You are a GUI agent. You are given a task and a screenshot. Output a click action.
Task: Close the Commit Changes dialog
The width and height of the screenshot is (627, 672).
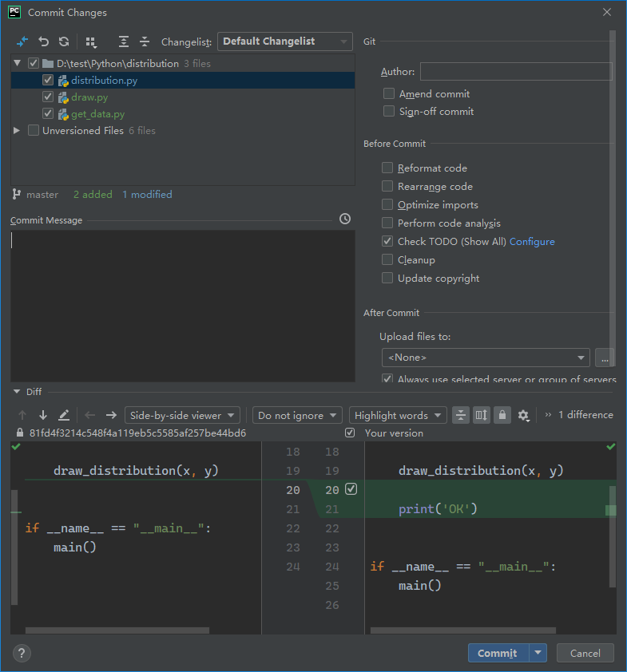(x=607, y=12)
